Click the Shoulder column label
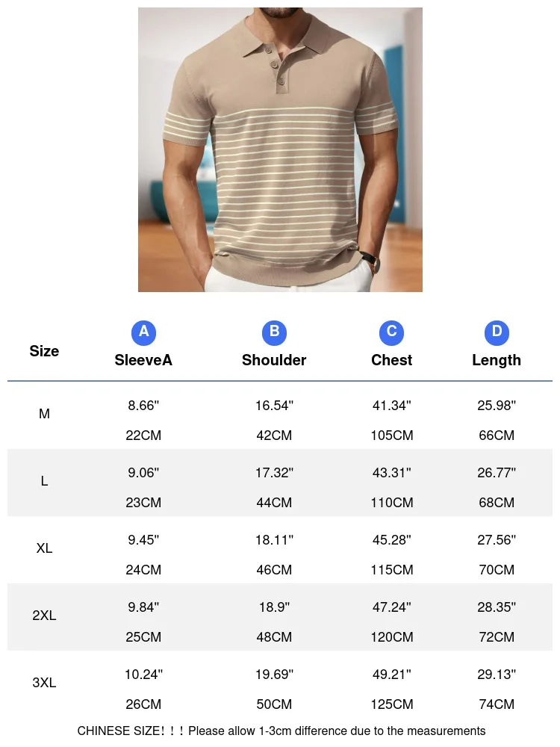Viewport: 560px width, 747px height. pos(274,360)
